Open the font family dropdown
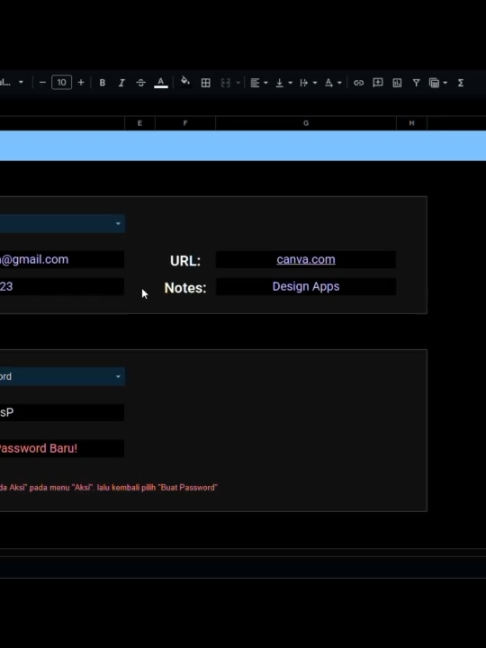Screen dimensions: 486x648 click(12, 83)
